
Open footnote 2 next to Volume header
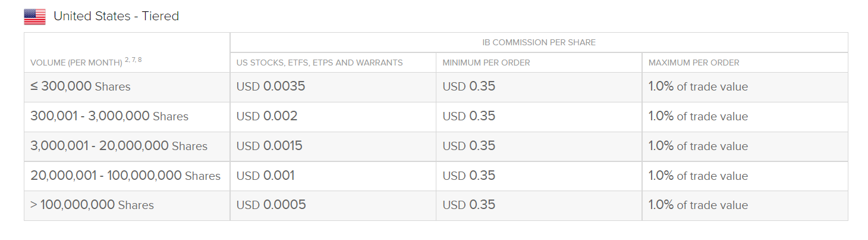[127, 60]
